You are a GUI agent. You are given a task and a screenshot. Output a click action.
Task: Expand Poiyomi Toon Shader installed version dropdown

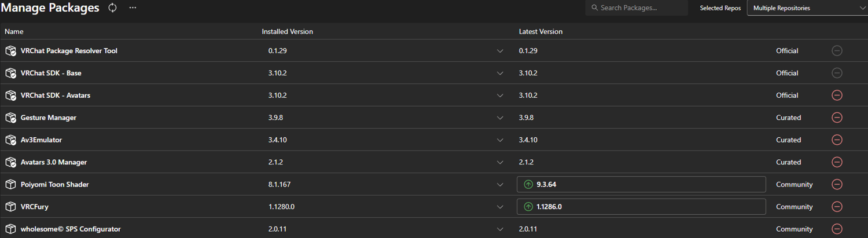pos(500,185)
